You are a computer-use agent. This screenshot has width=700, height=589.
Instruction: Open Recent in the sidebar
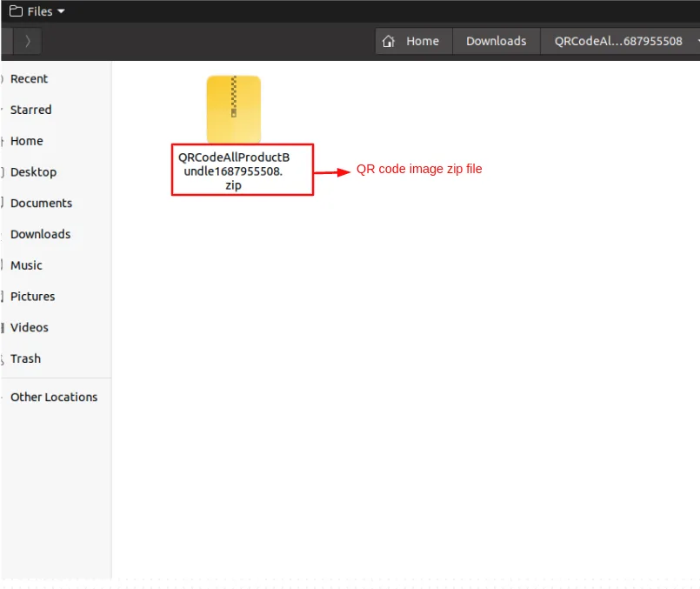29,78
